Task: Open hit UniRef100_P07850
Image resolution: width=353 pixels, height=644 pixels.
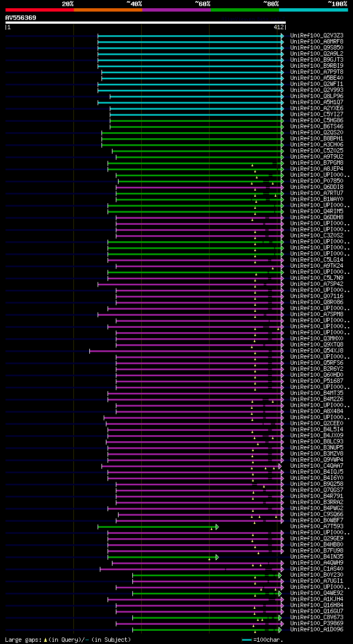Action: point(317,181)
